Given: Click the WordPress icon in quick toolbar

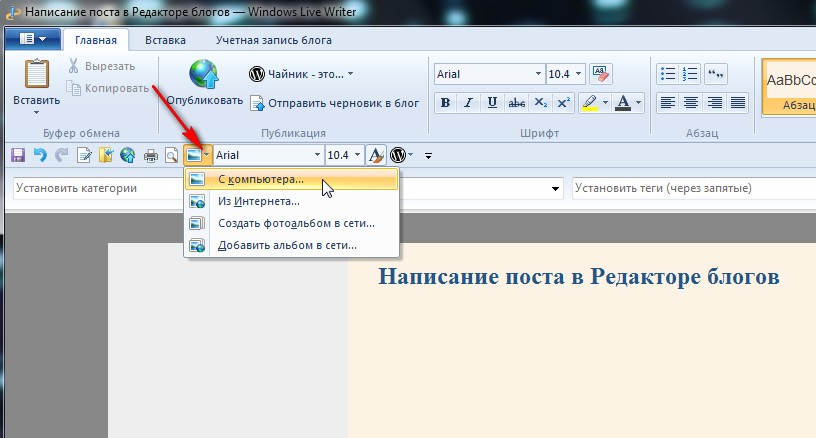Looking at the screenshot, I should coord(398,155).
